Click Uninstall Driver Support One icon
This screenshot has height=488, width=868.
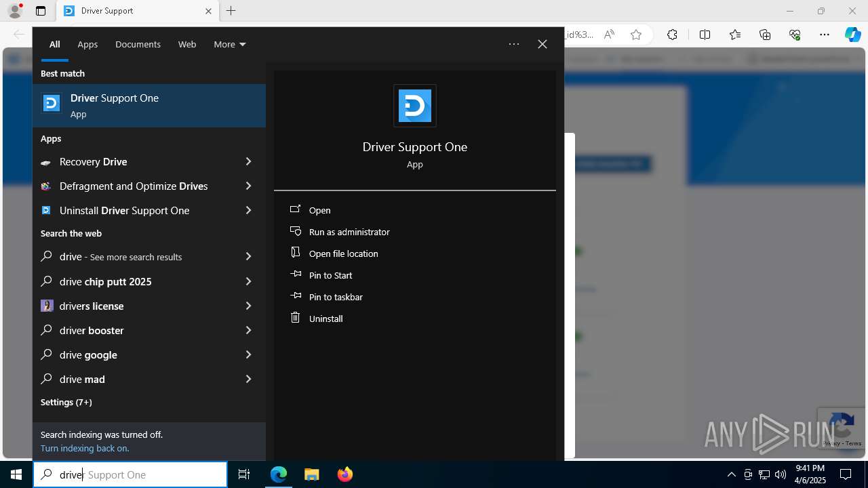46,211
